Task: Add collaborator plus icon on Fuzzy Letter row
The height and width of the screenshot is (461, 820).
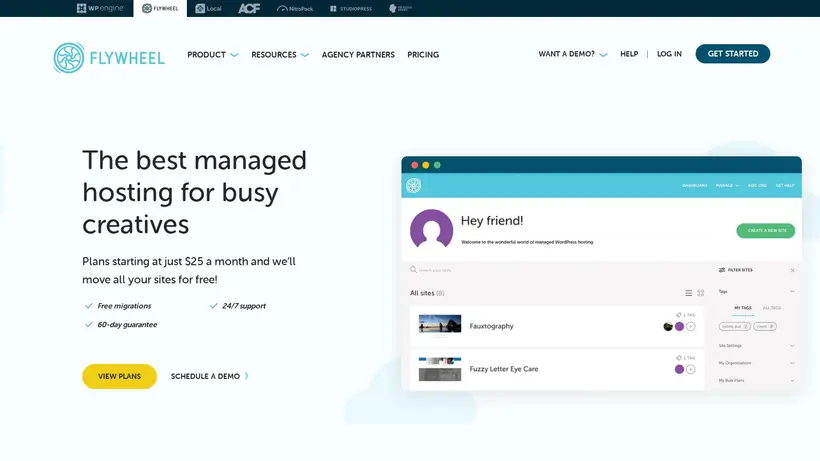Action: [x=691, y=370]
